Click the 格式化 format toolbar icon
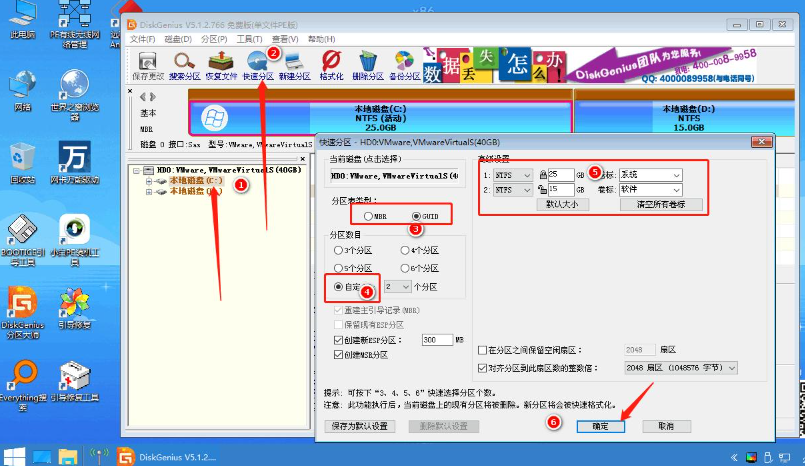 (x=331, y=67)
